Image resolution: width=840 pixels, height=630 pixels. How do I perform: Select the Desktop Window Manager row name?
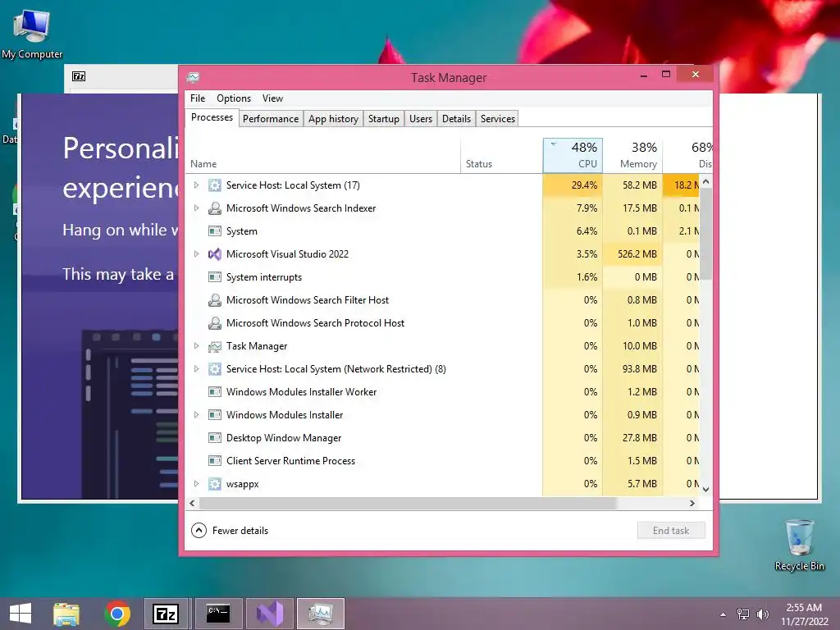[x=283, y=438]
